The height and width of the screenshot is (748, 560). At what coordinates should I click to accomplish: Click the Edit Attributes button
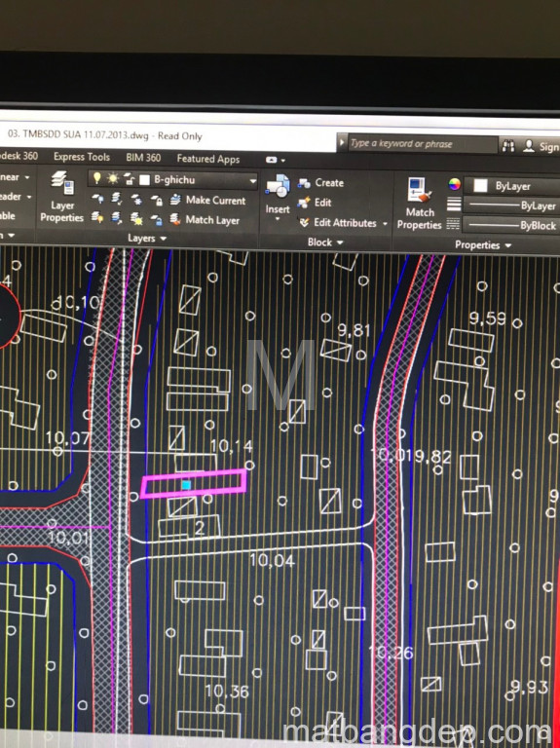point(345,223)
